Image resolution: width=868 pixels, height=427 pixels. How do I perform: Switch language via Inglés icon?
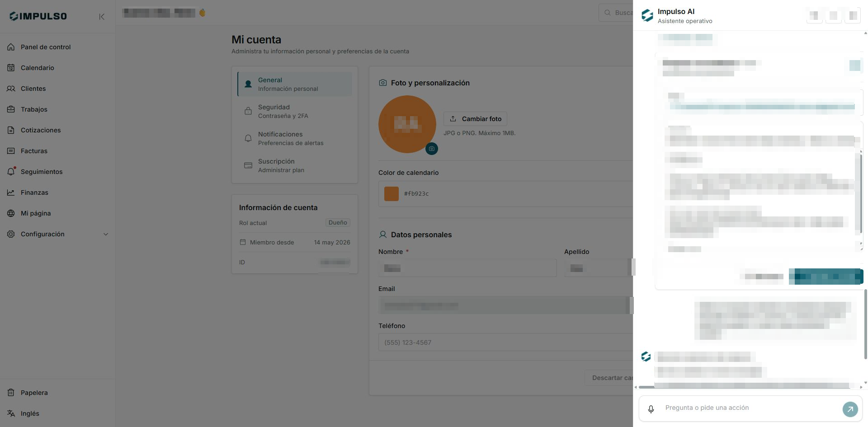11,413
